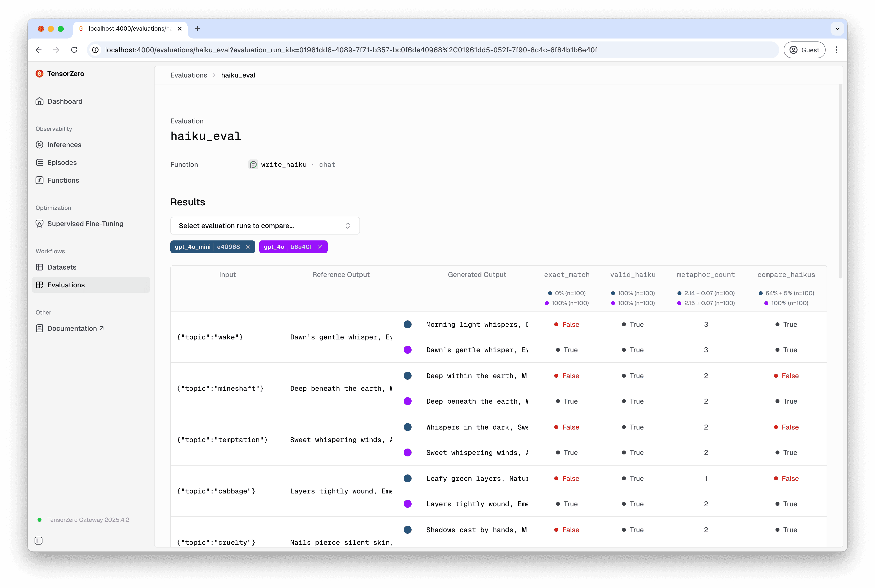This screenshot has width=875, height=588.
Task: Go to Dashboard from the sidebar
Action: coord(64,101)
